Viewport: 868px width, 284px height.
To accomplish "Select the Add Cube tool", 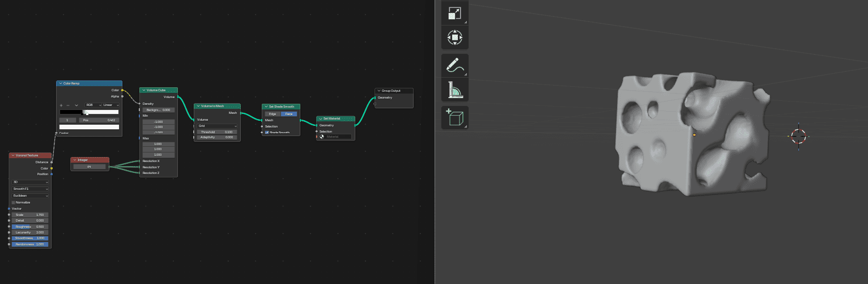I will coord(454,117).
